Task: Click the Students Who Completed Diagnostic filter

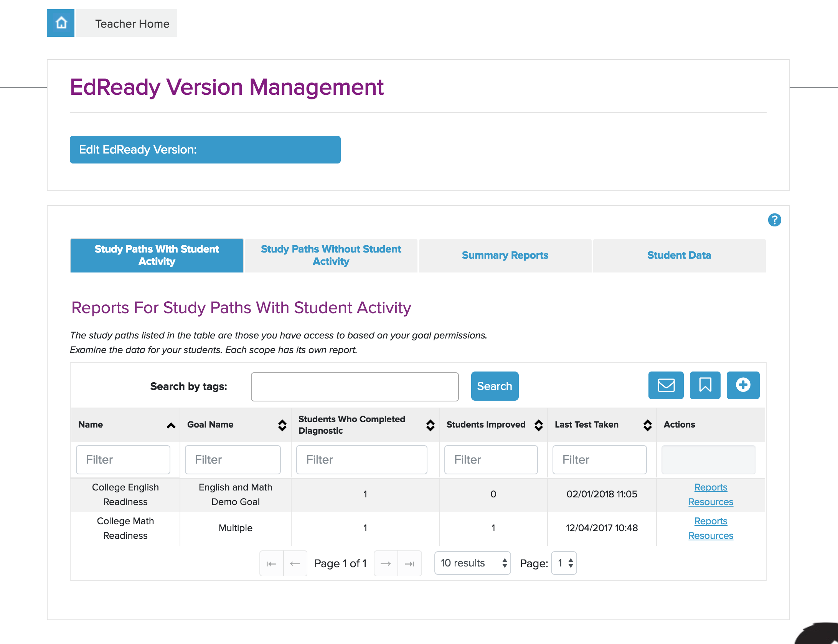Action: tap(361, 459)
